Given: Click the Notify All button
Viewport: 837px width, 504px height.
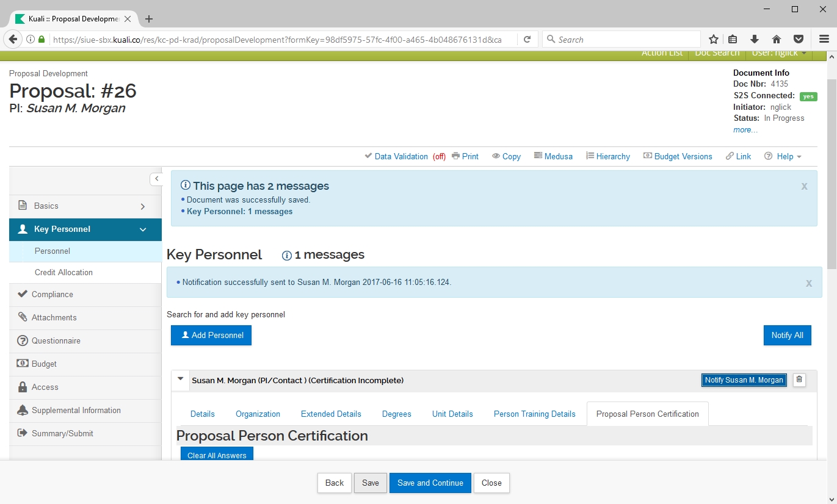Looking at the screenshot, I should point(787,335).
